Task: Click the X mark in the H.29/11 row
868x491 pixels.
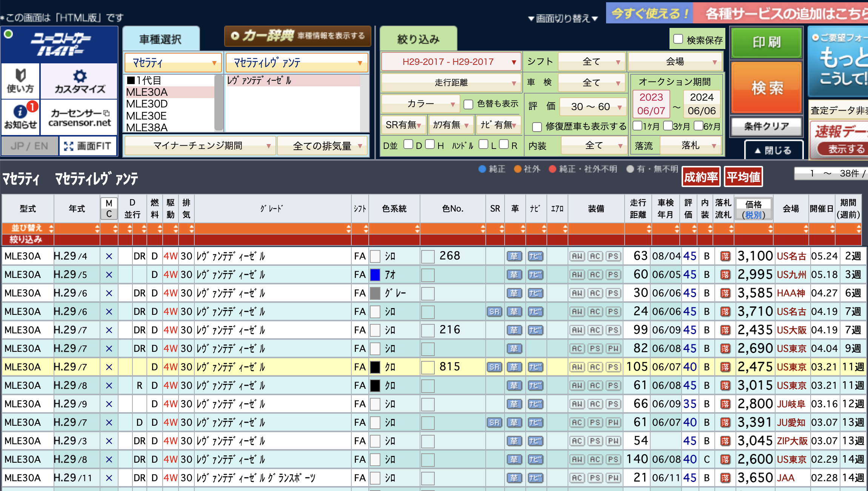Action: pos(109,478)
